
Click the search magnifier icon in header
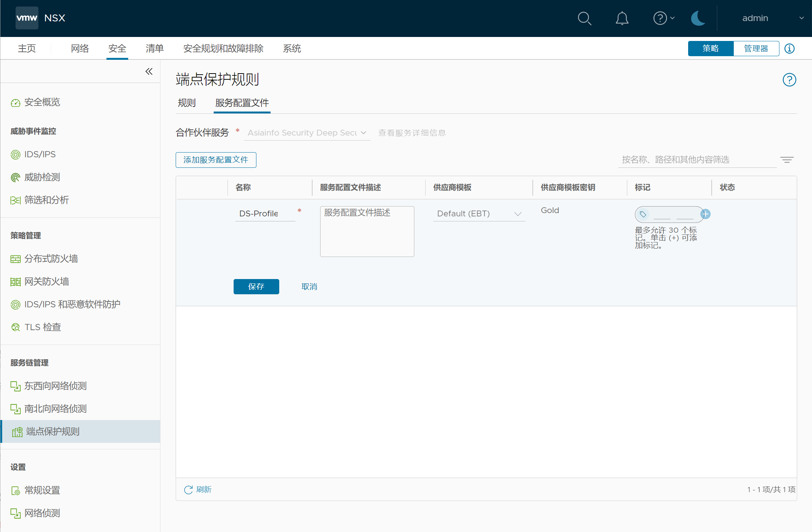tap(584, 18)
